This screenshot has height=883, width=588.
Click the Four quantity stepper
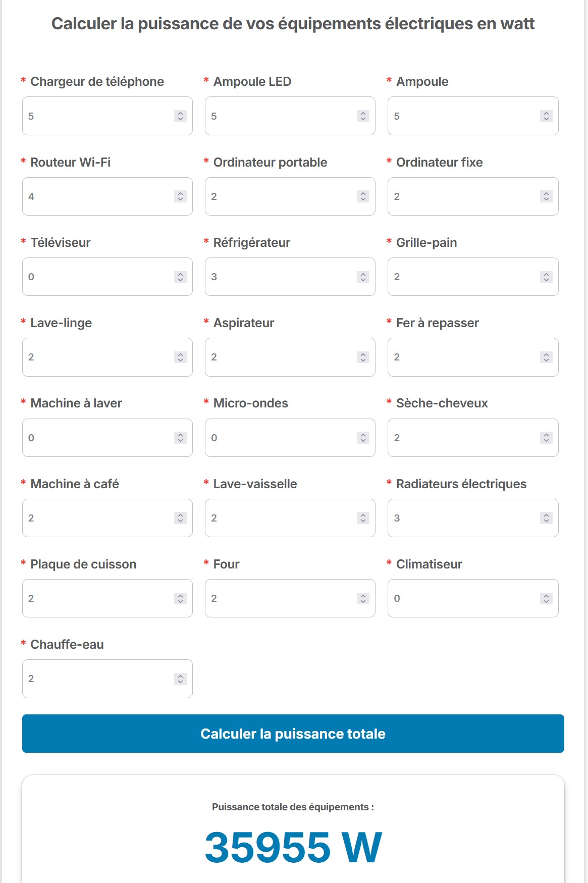(363, 598)
